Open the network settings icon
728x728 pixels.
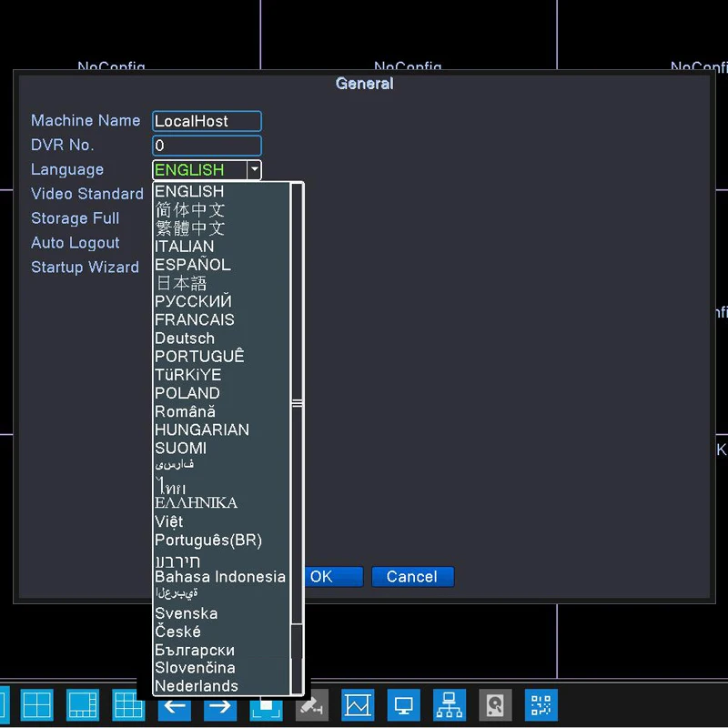[x=450, y=704]
